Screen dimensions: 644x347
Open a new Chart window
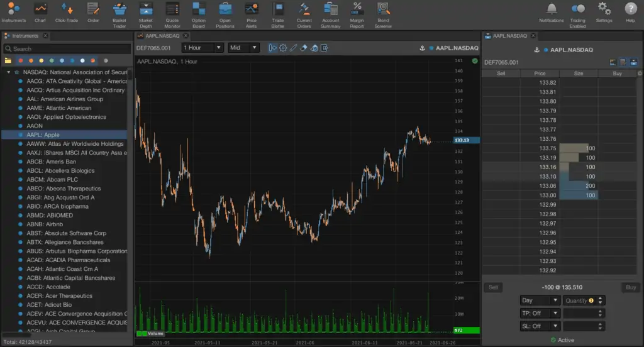pos(40,13)
